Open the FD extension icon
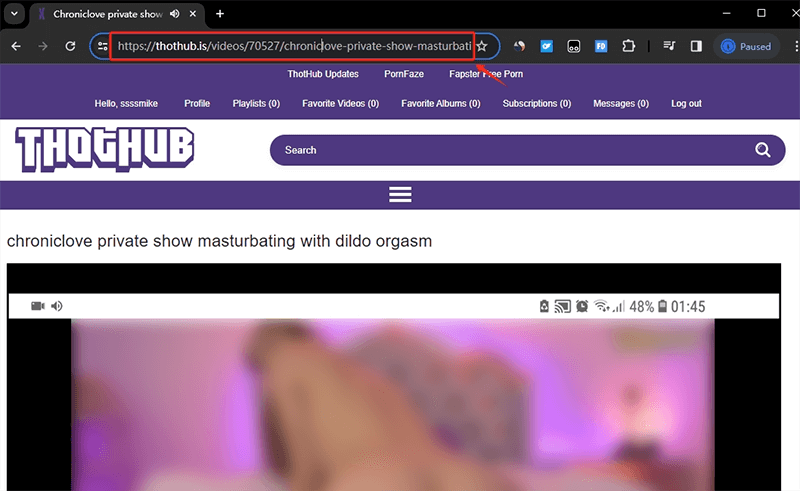The height and width of the screenshot is (491, 800). click(601, 46)
